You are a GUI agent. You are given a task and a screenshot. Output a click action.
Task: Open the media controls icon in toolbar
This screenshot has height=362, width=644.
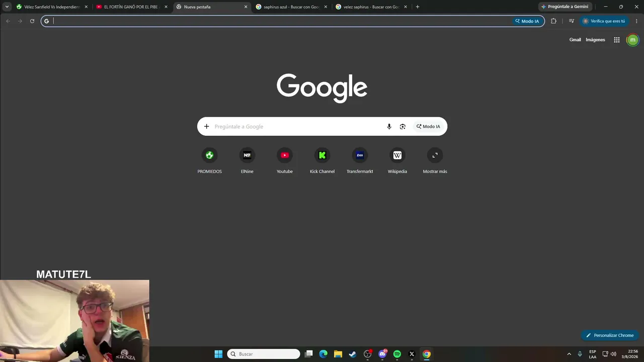572,21
